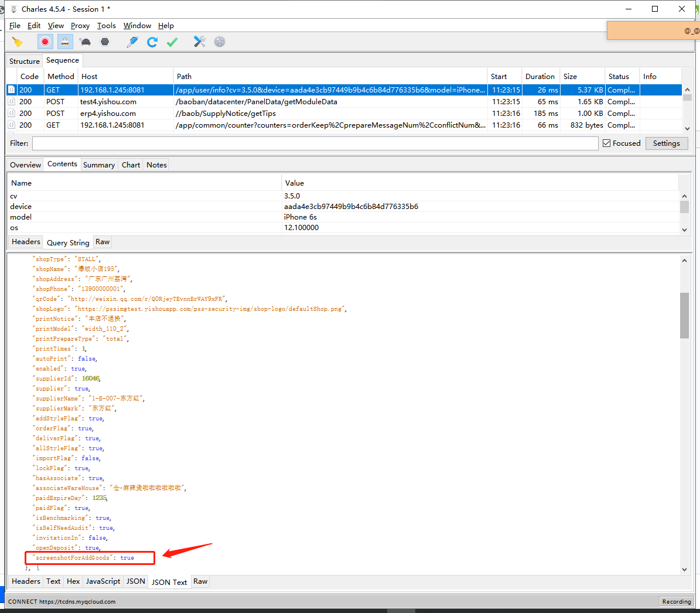Switch to the Chart tab
700x613 pixels.
[131, 165]
